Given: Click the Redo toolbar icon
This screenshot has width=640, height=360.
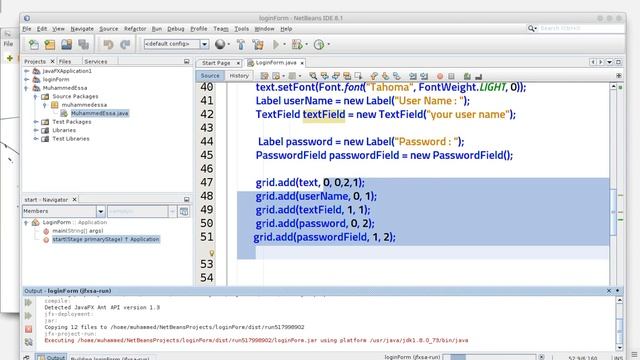Looking at the screenshot, I should (125, 44).
